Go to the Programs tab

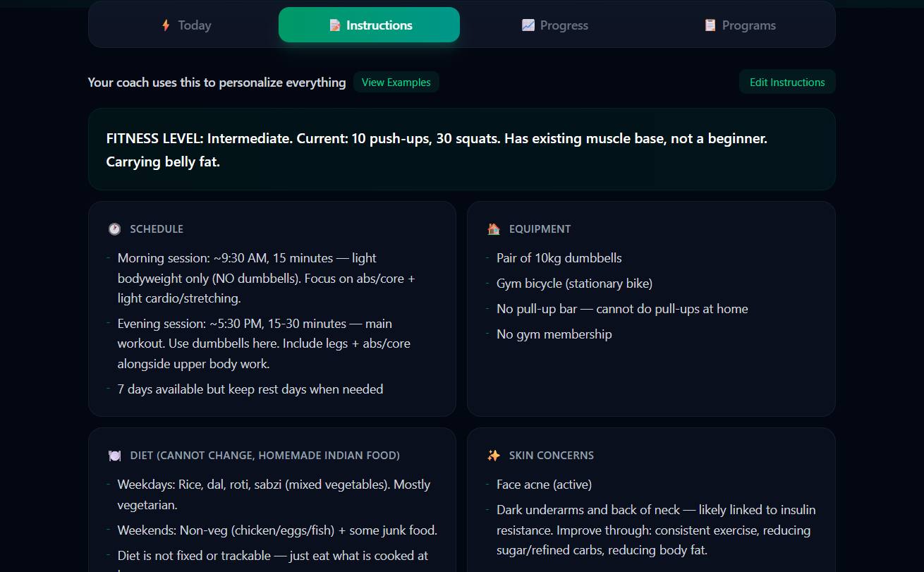[739, 25]
